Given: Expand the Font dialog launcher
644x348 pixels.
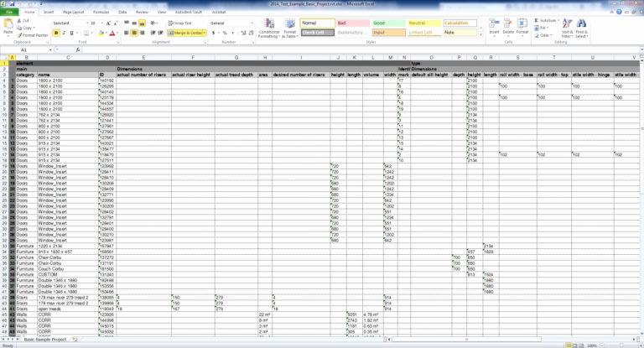Looking at the screenshot, I should point(117,42).
